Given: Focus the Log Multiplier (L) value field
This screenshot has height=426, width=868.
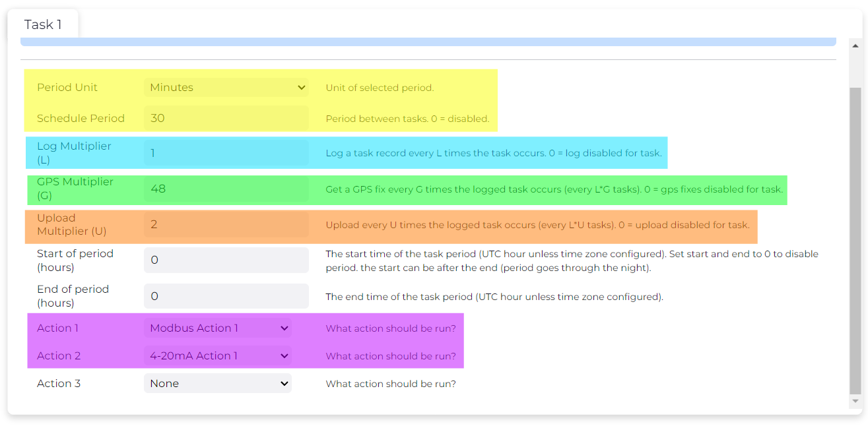Looking at the screenshot, I should (x=226, y=153).
